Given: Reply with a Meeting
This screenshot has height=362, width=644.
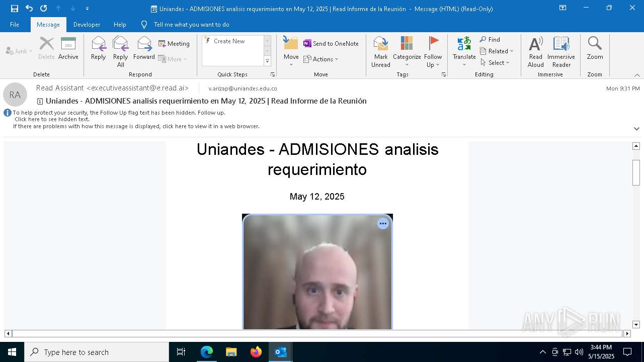Looking at the screenshot, I should click(174, 44).
